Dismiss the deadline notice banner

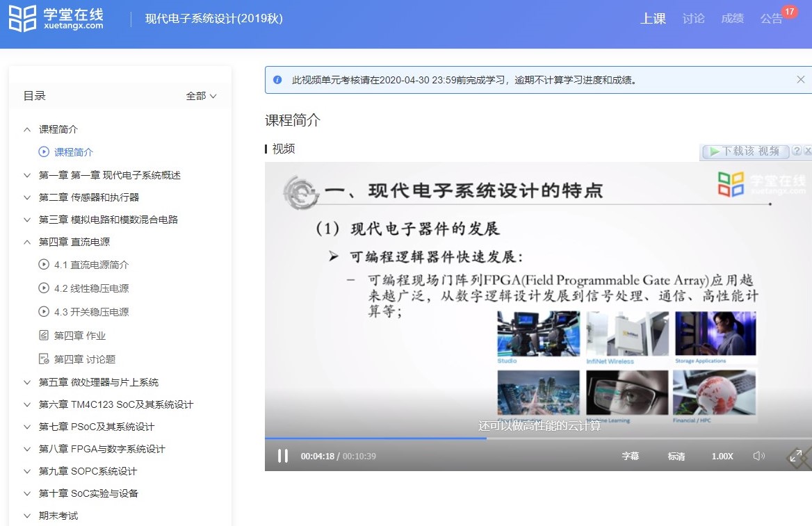pyautogui.click(x=800, y=79)
